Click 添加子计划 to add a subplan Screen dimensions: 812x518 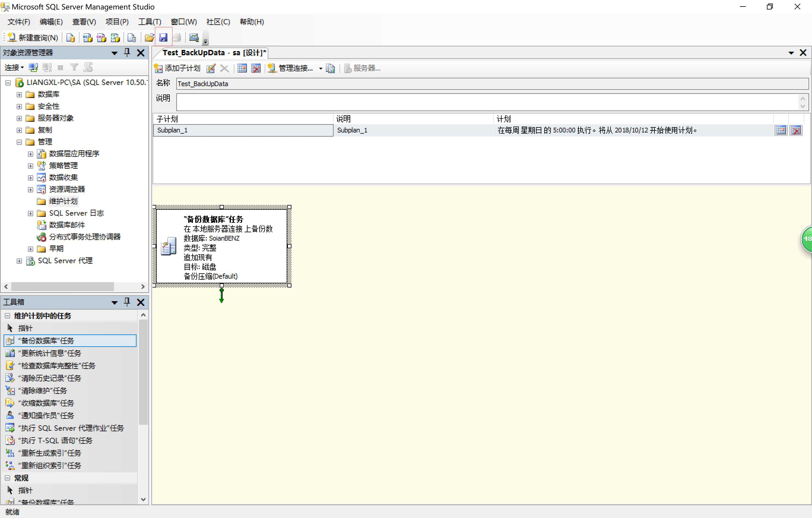[x=177, y=68]
